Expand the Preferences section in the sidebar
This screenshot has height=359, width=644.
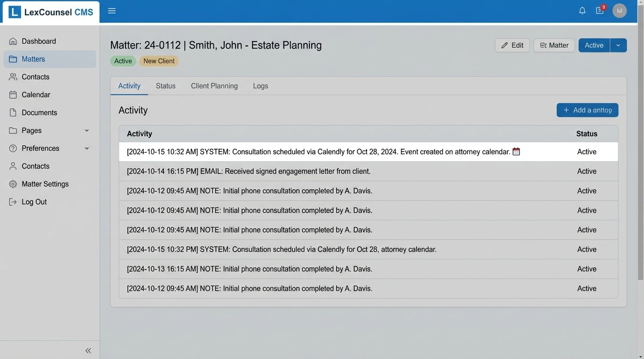pos(87,148)
